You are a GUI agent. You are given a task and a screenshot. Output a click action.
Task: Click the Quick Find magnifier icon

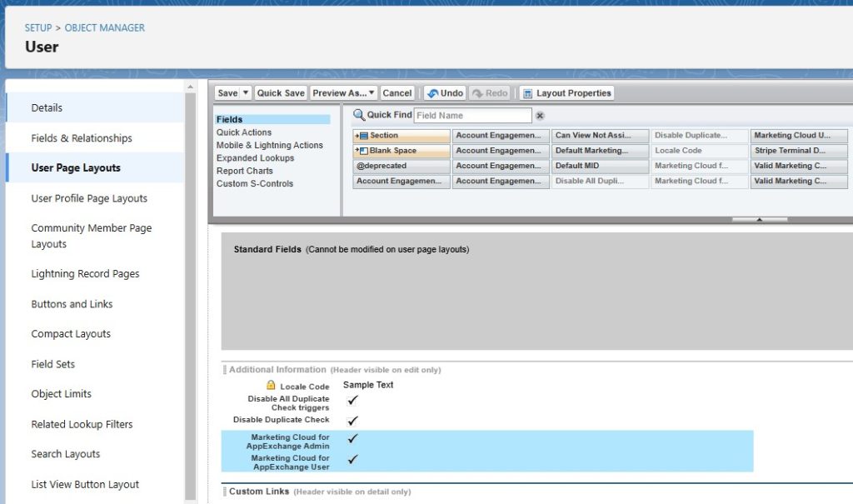[359, 115]
